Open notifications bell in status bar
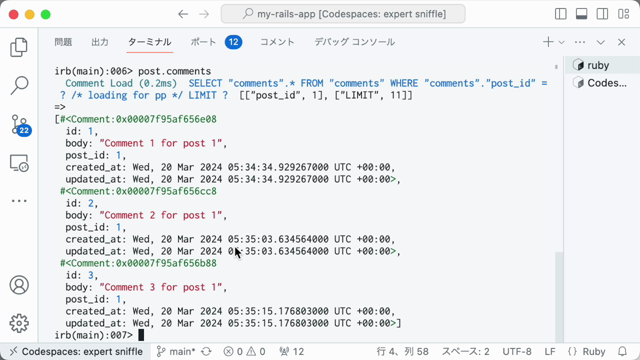 click(622, 351)
